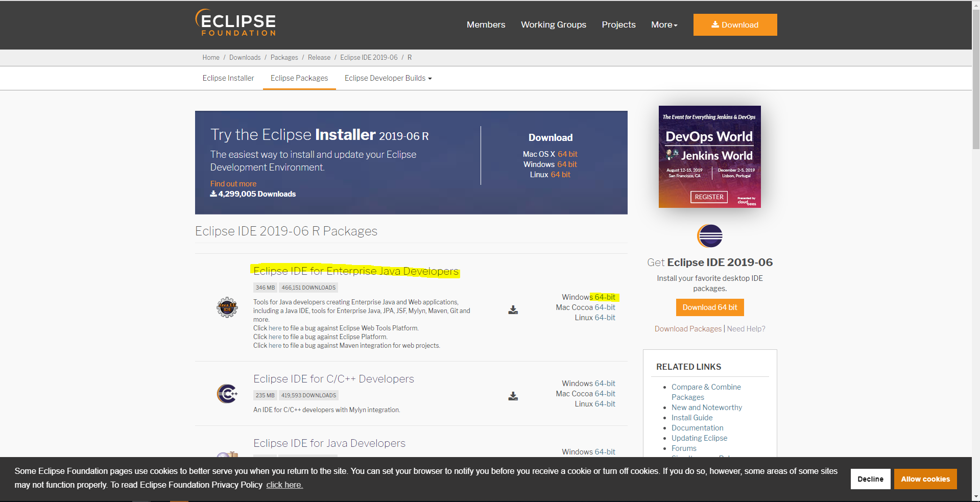
Task: Open Eclipse IDE for Enterprise Java Developers title
Action: (x=356, y=271)
